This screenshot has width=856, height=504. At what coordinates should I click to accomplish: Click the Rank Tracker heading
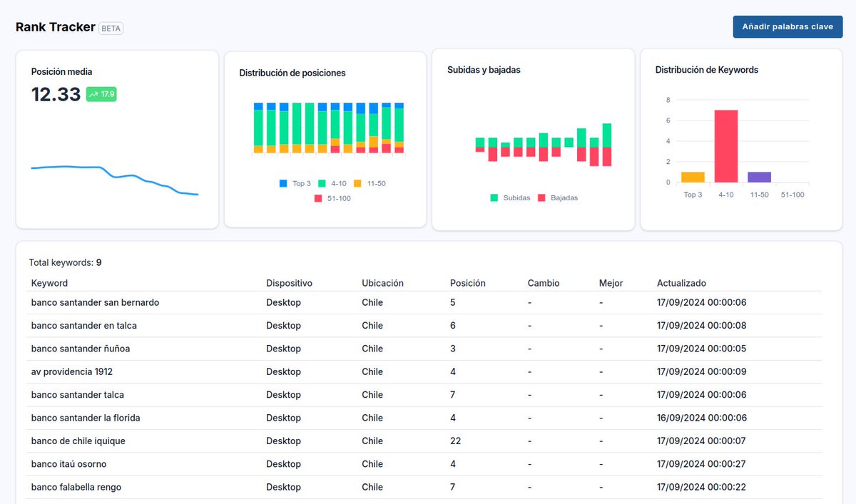pyautogui.click(x=56, y=27)
